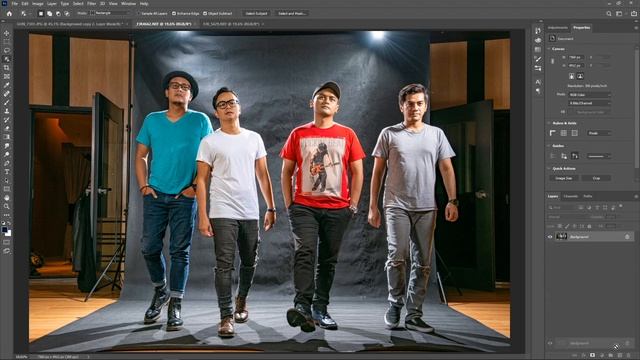Open the Paragraph collapsed panel icon
640x360 pixels.
pyautogui.click(x=538, y=91)
